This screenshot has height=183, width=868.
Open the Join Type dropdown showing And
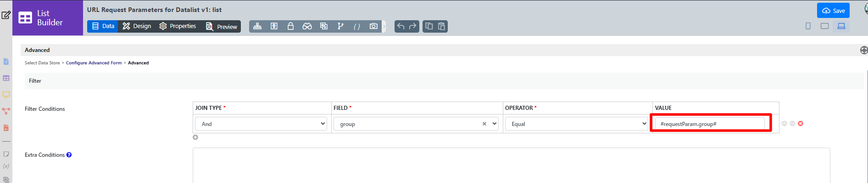pyautogui.click(x=261, y=124)
